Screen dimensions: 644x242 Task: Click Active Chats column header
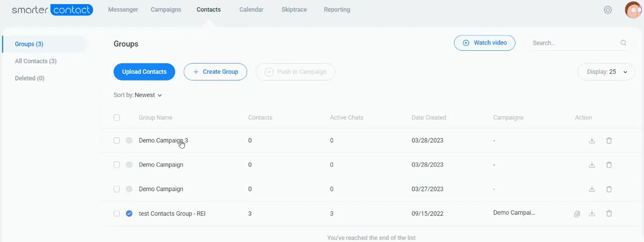pyautogui.click(x=347, y=118)
